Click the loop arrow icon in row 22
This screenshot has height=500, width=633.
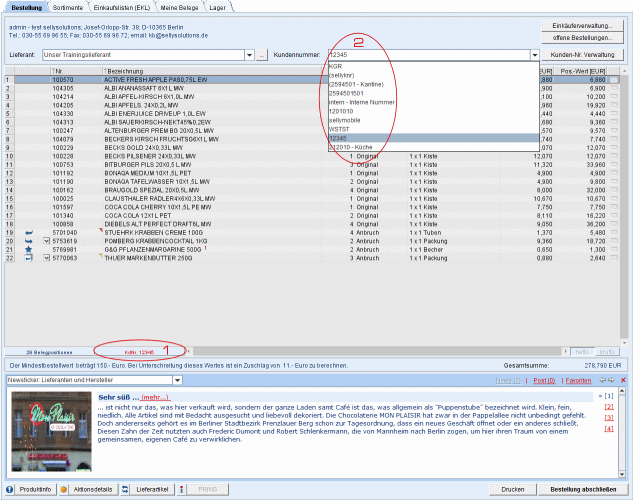[29, 257]
